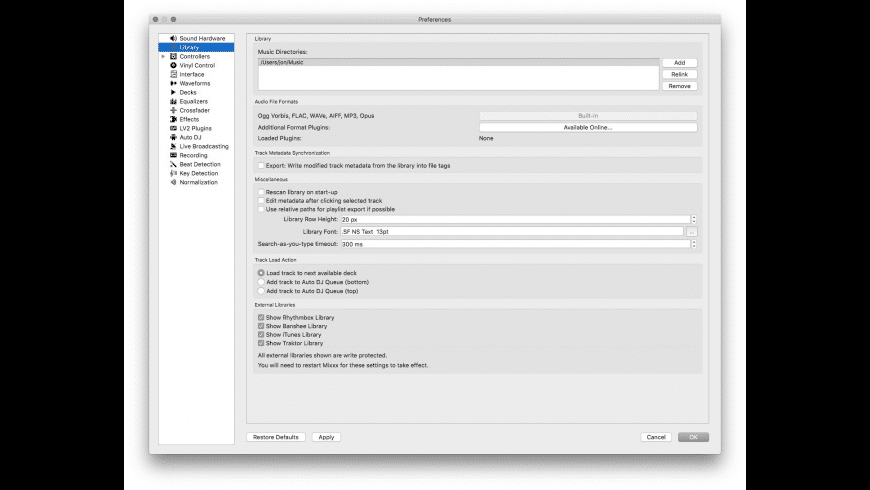This screenshot has width=870, height=490.
Task: Select the Vinyl Control record icon
Action: pos(173,65)
